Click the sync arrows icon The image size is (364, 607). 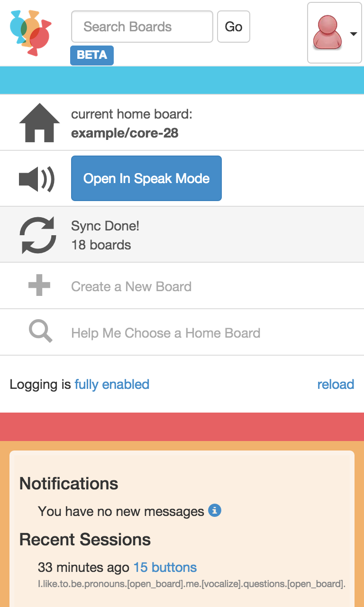(x=37, y=235)
